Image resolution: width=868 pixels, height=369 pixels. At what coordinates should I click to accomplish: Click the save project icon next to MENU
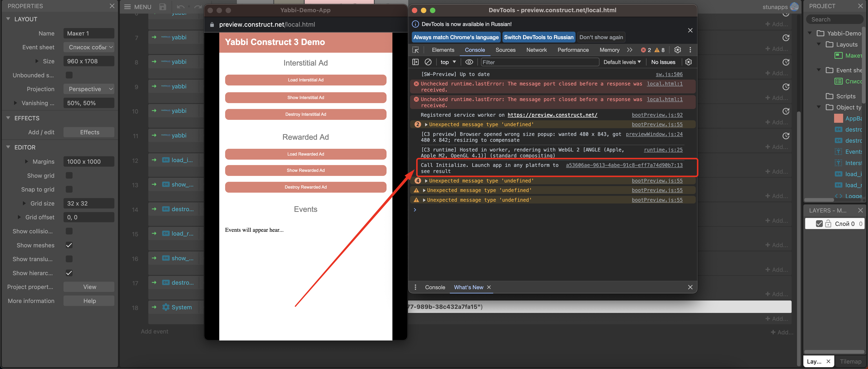pos(163,7)
